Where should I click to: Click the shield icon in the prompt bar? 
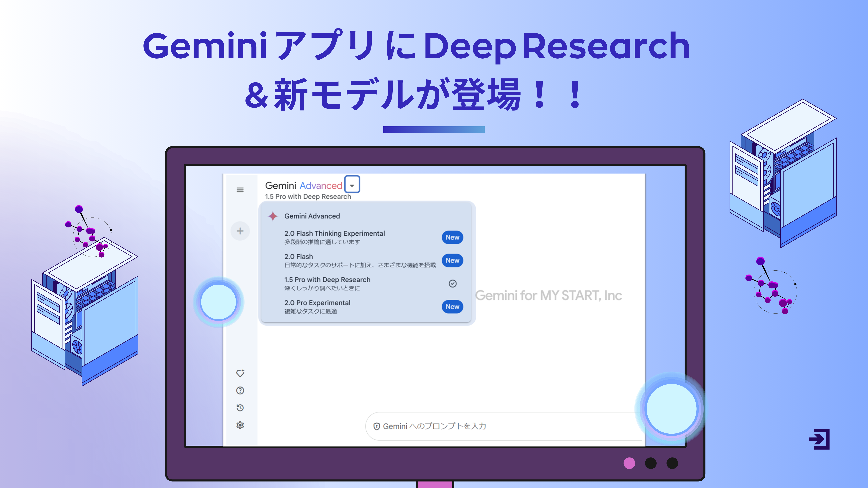coord(377,426)
